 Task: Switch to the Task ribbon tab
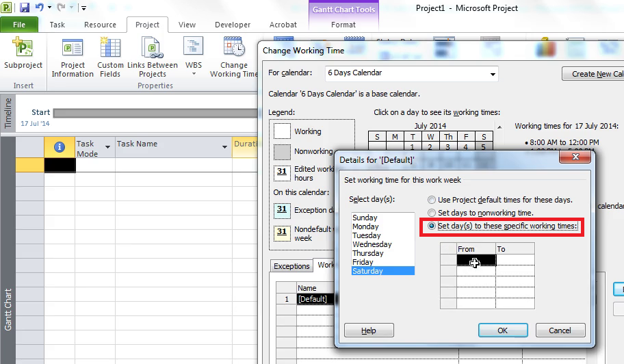coord(57,25)
